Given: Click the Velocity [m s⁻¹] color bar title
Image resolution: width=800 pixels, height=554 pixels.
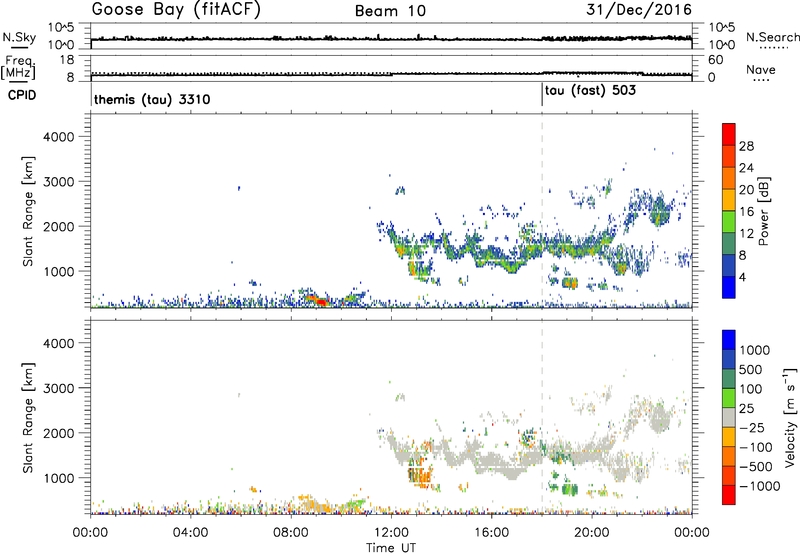Looking at the screenshot, I should 790,417.
